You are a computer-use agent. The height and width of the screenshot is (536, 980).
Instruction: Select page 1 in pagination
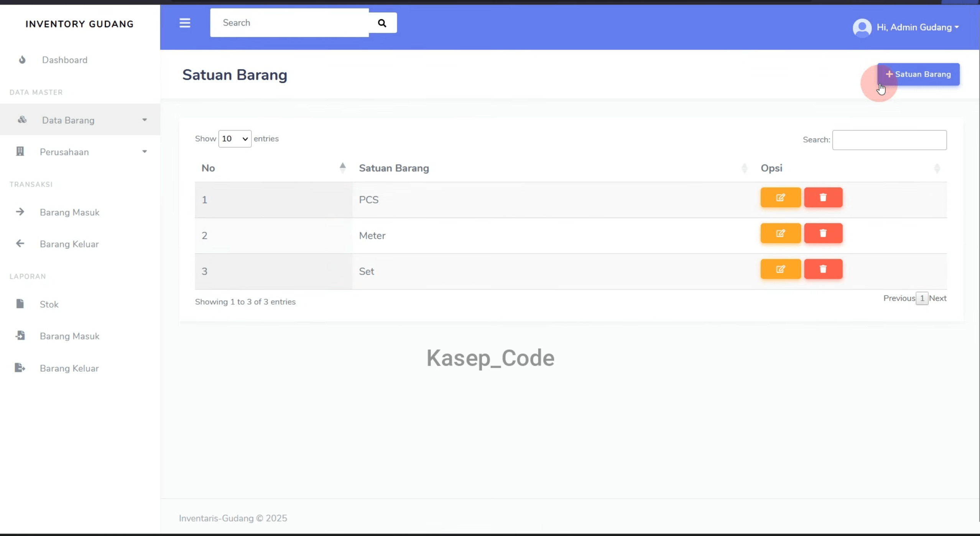coord(922,298)
